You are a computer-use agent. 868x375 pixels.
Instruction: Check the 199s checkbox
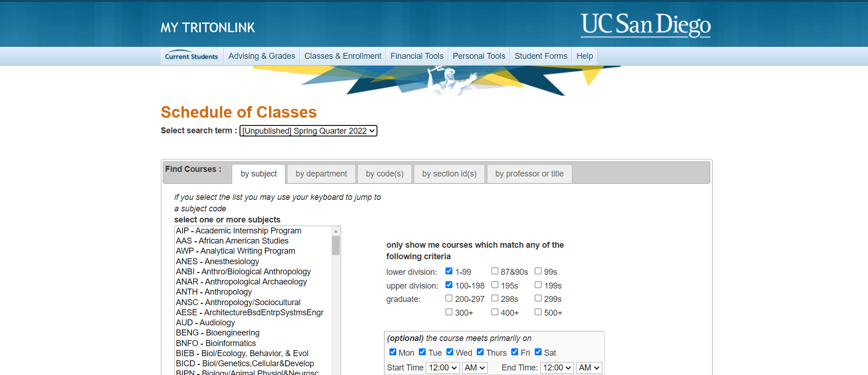[538, 285]
